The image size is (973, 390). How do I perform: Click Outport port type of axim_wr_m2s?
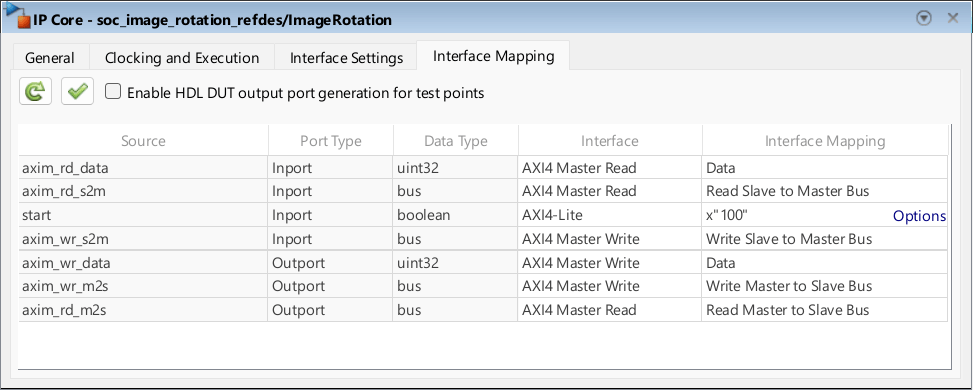(331, 286)
